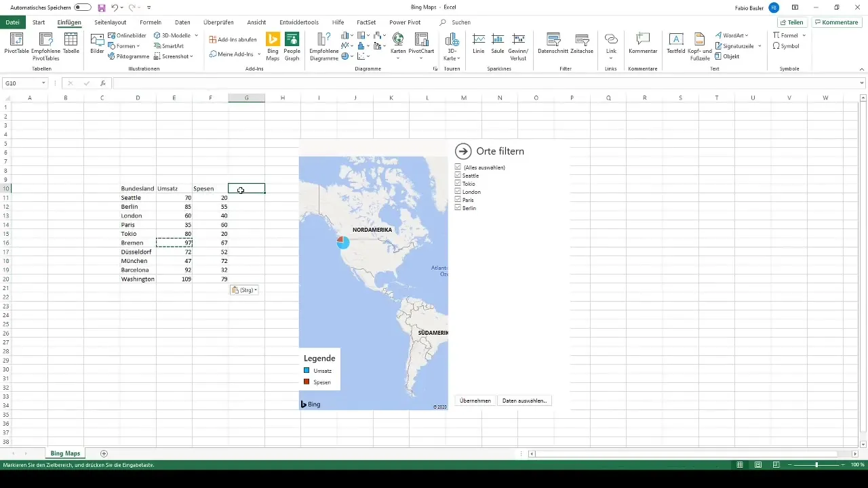
Task: Save the workbook with the disk icon
Action: pyautogui.click(x=102, y=7)
